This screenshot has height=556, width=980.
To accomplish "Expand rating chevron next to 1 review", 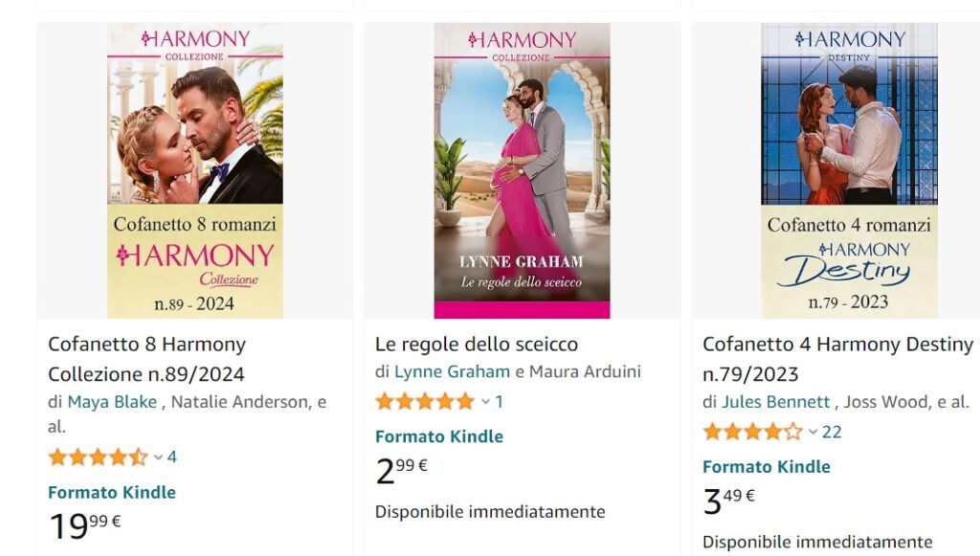I will pos(485,402).
